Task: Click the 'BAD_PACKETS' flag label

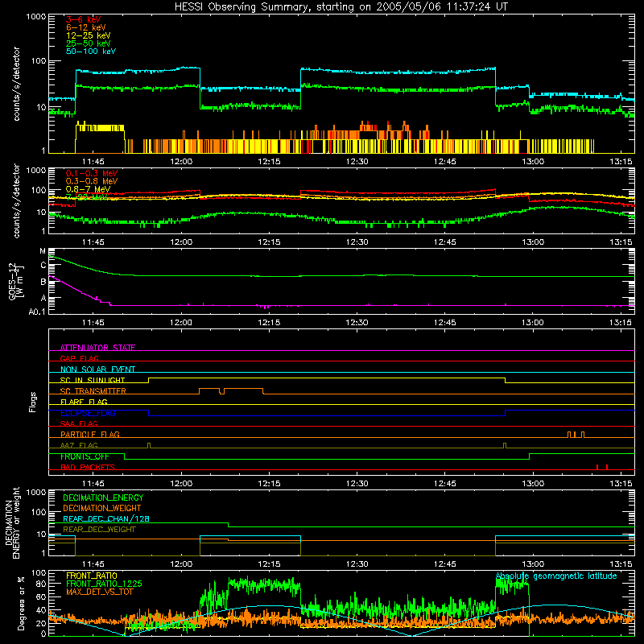Action: click(88, 467)
